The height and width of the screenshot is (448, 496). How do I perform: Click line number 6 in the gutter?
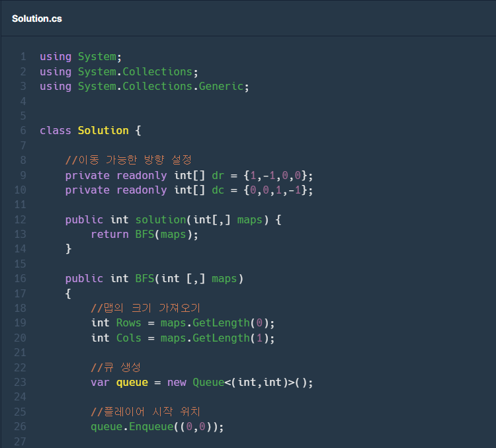pos(23,131)
